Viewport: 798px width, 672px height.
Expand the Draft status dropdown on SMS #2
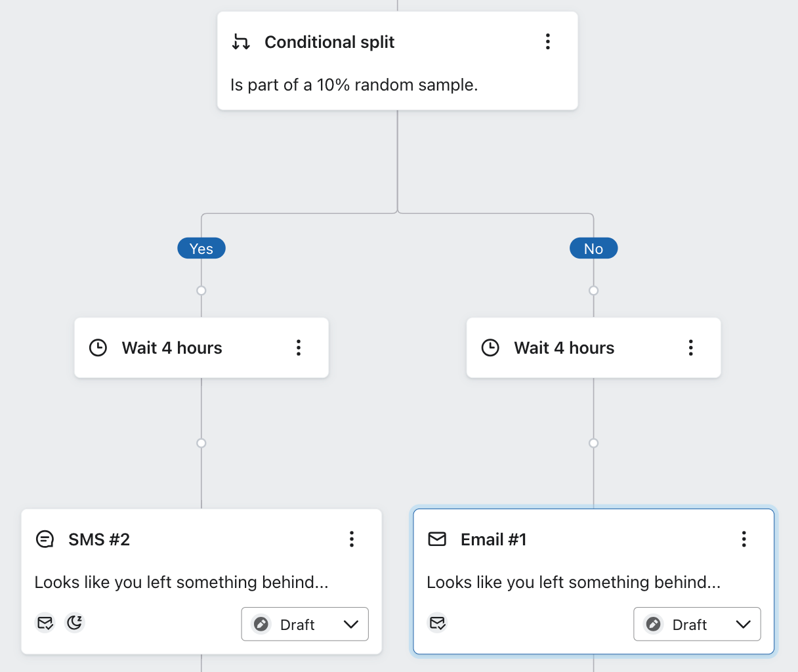tap(352, 624)
